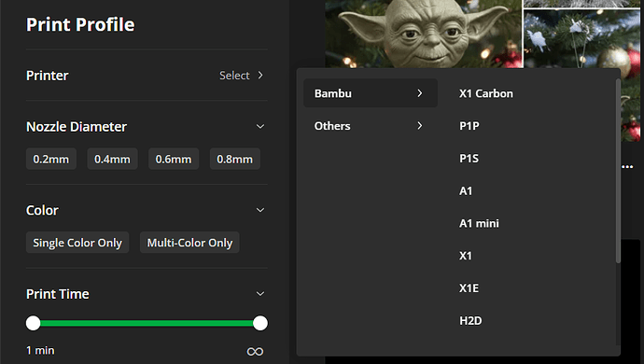Click the Nozzle Diameter section label
The image size is (644, 364).
point(77,127)
